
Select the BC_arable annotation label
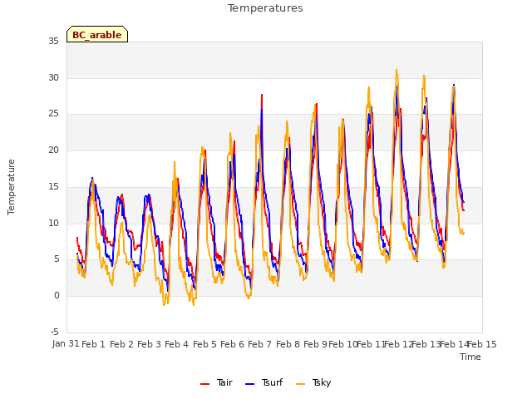click(x=97, y=34)
